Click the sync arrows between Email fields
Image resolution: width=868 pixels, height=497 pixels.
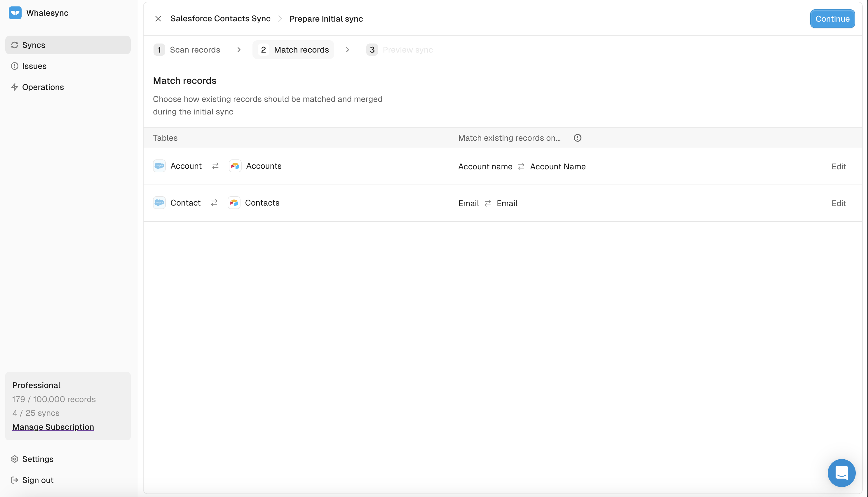click(488, 204)
